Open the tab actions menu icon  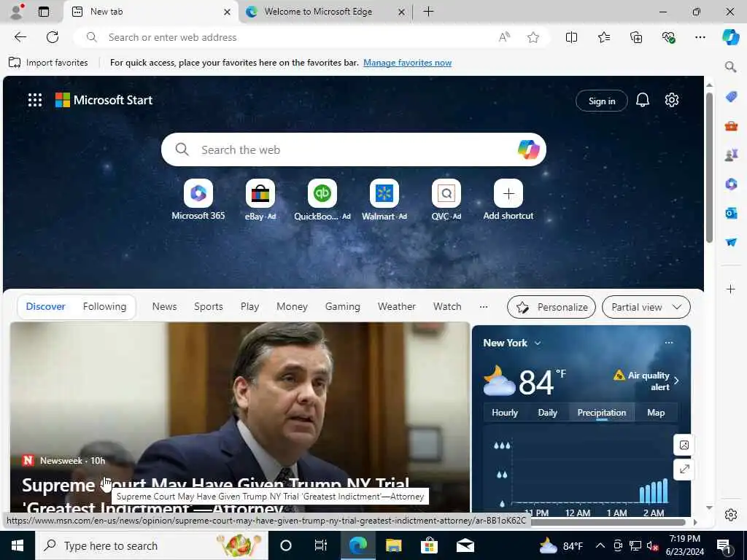[44, 12]
